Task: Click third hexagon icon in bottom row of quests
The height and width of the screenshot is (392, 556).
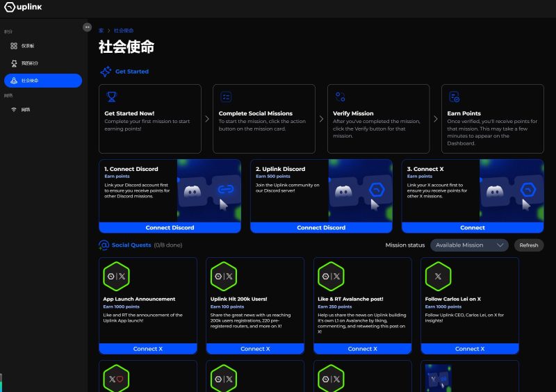Action: 331,379
